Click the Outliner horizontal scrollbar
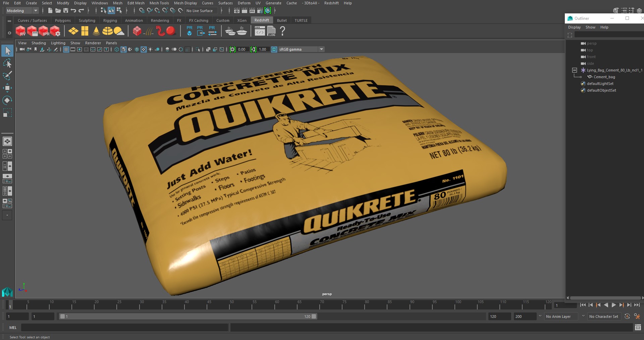This screenshot has height=340, width=644. tap(605, 298)
